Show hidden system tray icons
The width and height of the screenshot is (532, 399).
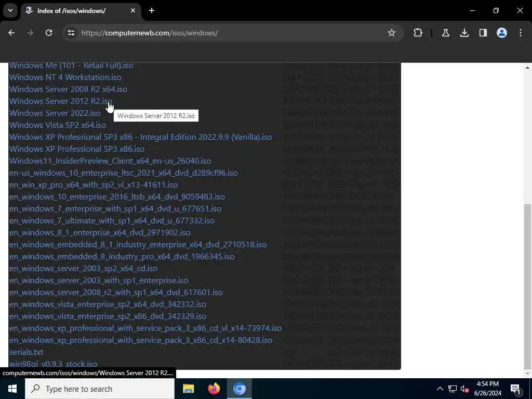pos(440,389)
